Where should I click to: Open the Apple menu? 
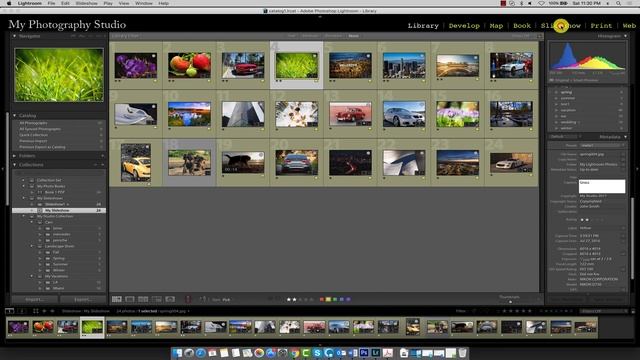[9, 3]
